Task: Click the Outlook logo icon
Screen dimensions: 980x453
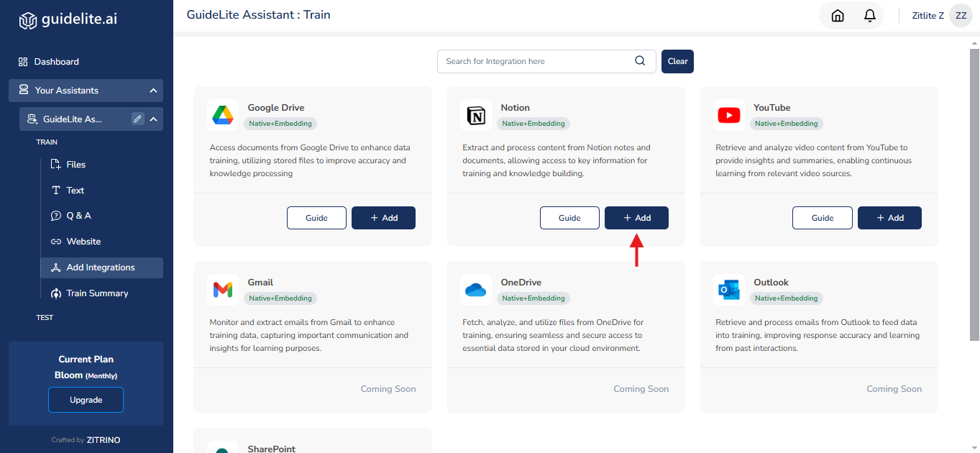Action: [x=729, y=290]
